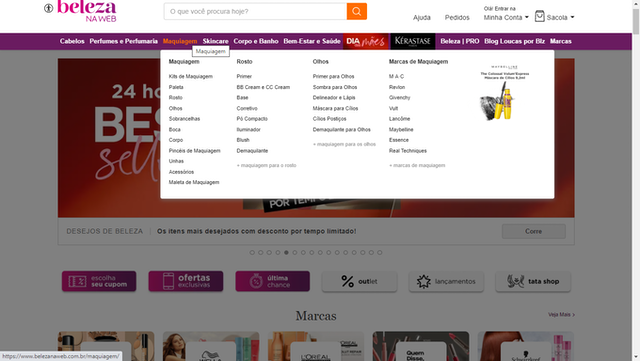Click + maquiagem para o rosto
640x361 pixels.
coord(267,165)
